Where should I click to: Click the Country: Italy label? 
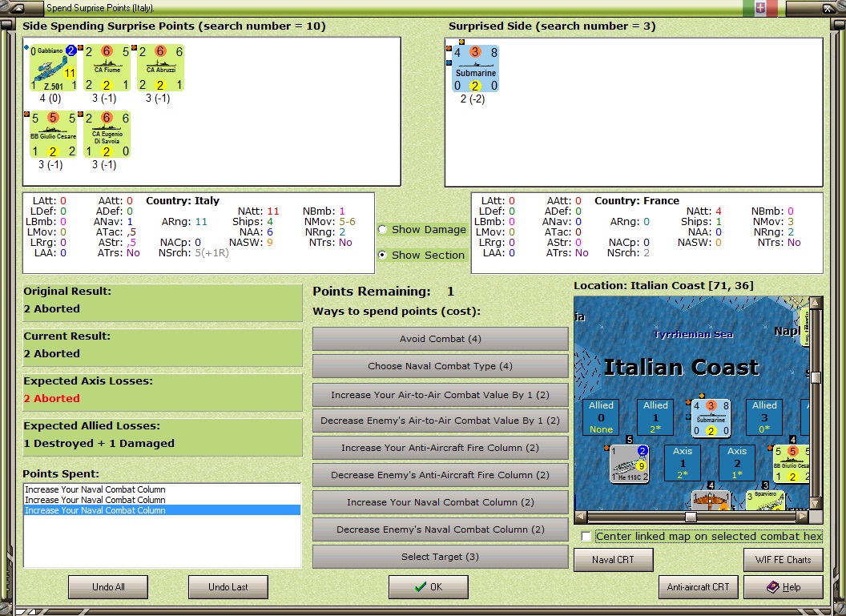pos(183,200)
